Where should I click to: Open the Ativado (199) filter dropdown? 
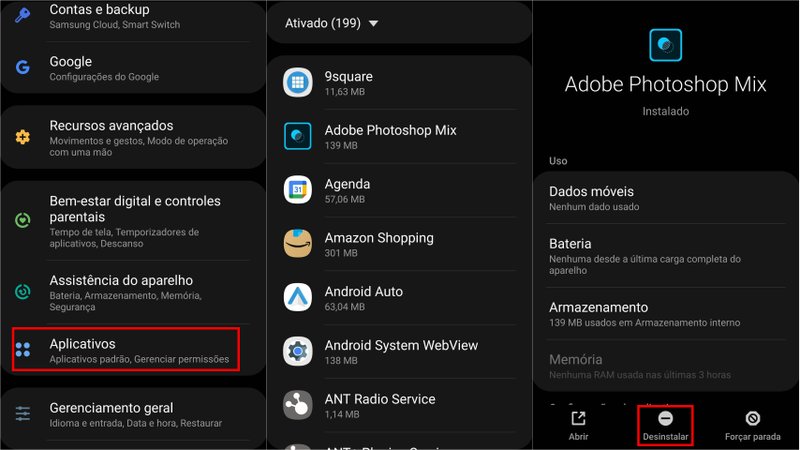pyautogui.click(x=332, y=23)
